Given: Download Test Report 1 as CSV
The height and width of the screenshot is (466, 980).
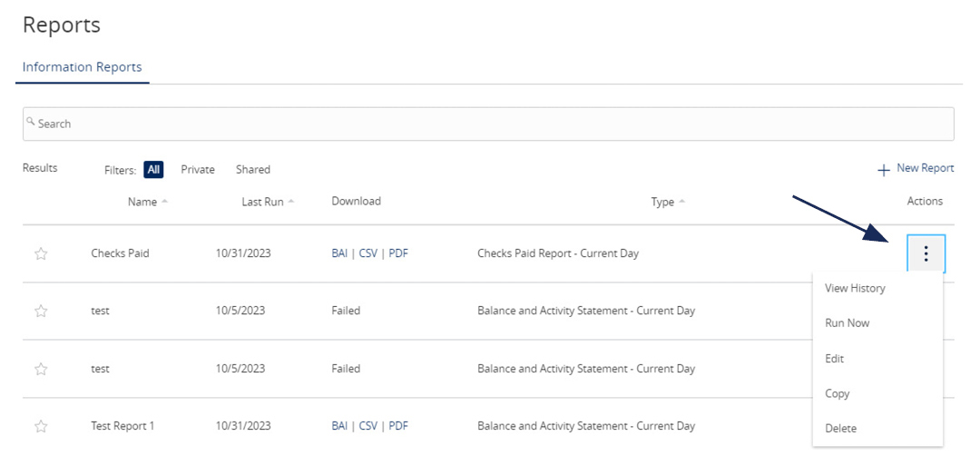Looking at the screenshot, I should (x=368, y=426).
